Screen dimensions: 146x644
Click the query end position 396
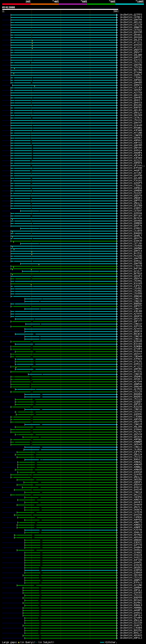(x=115, y=11)
